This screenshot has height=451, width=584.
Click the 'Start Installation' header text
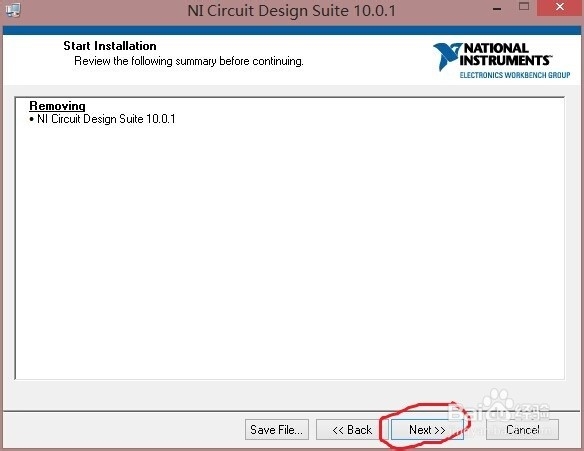coord(110,46)
